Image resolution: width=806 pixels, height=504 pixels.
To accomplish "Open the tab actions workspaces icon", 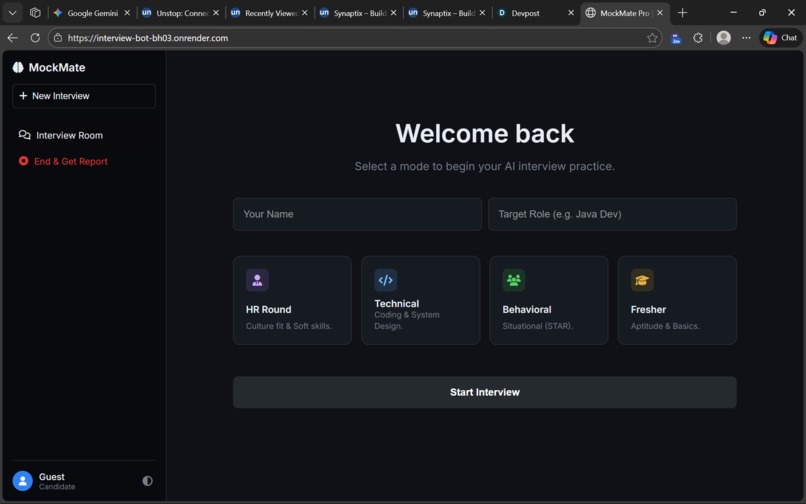I will click(35, 13).
